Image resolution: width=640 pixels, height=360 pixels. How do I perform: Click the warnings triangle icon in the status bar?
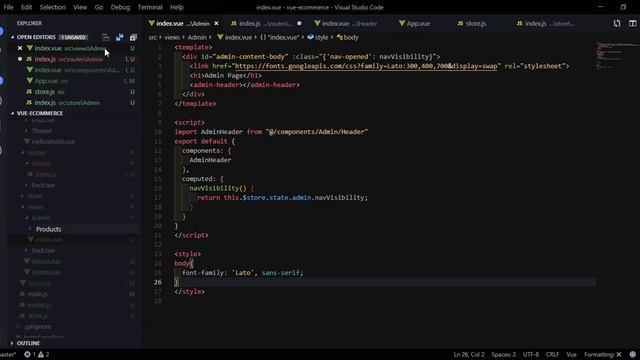[x=41, y=354]
